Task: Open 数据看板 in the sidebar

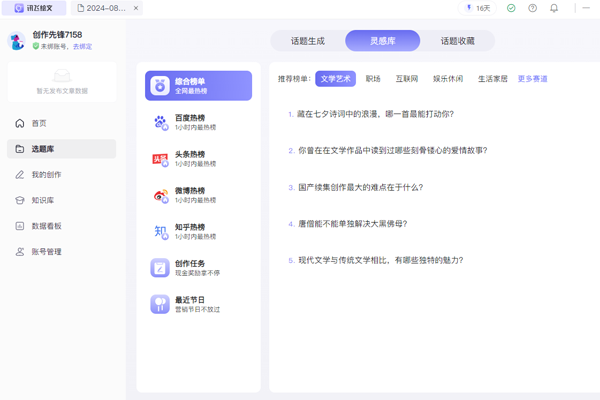Action: [x=46, y=226]
